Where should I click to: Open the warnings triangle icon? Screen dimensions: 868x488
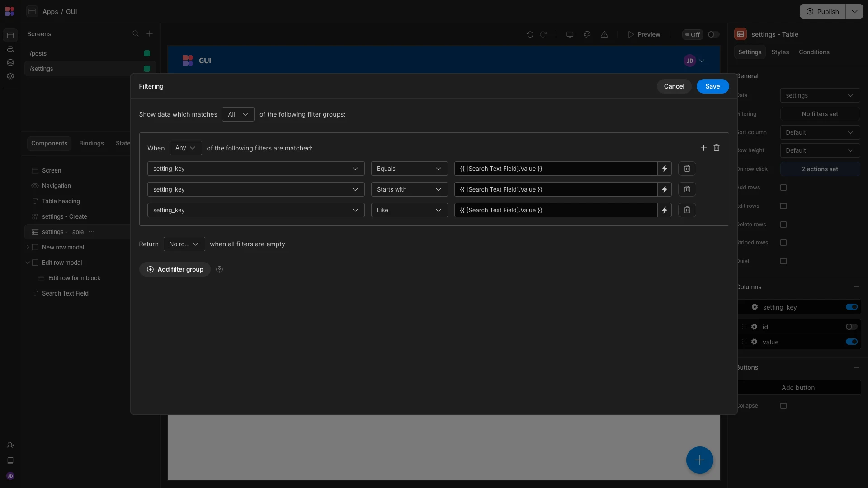point(604,34)
